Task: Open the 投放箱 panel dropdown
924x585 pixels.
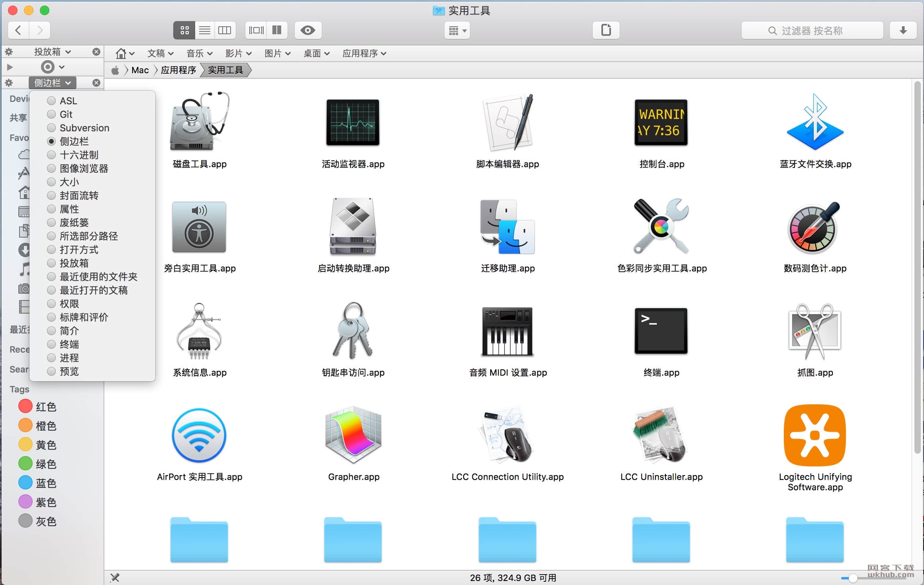Action: point(53,52)
